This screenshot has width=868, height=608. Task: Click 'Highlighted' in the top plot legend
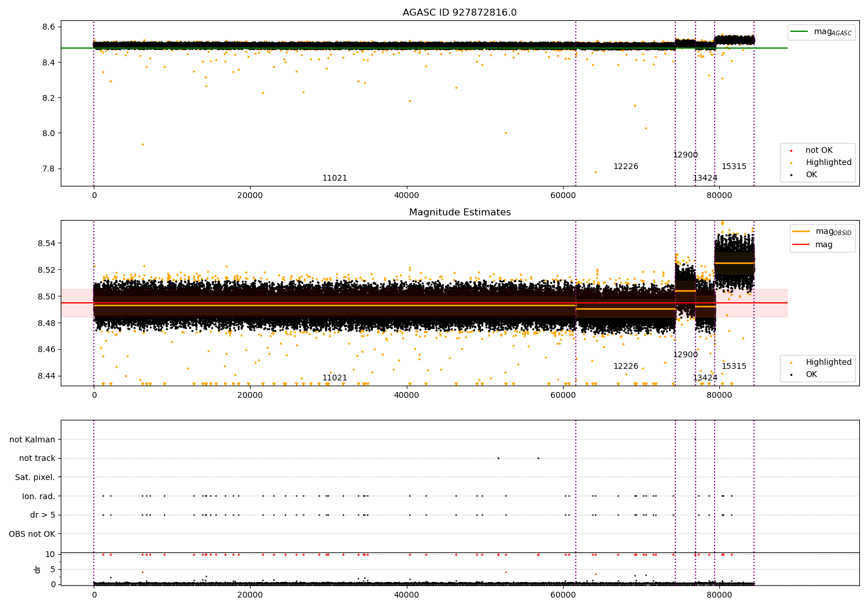click(x=829, y=163)
